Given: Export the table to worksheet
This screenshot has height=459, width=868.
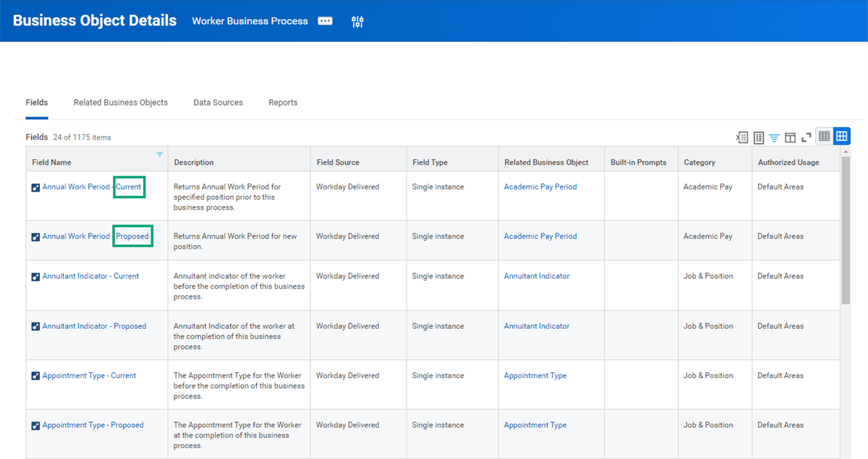Looking at the screenshot, I should tap(759, 137).
